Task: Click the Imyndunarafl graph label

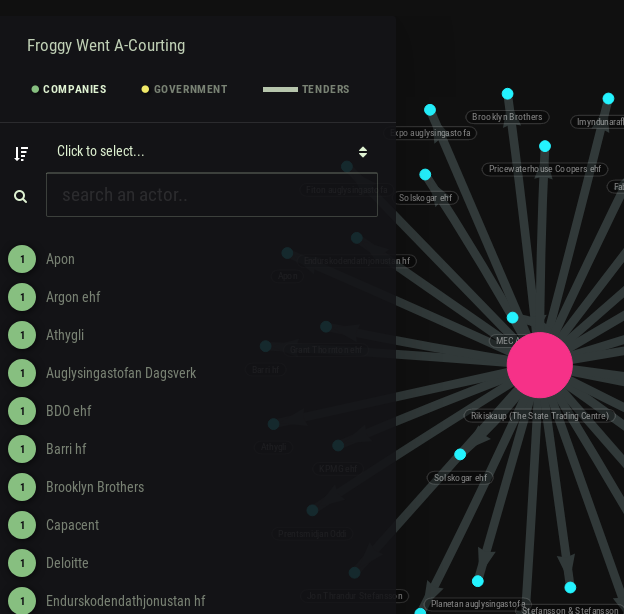Action: tap(598, 122)
